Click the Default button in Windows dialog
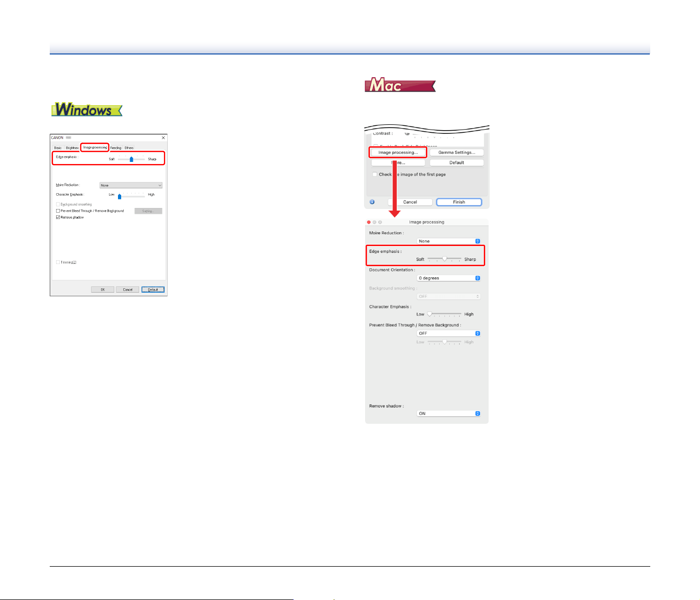This screenshot has width=700, height=600. (153, 289)
